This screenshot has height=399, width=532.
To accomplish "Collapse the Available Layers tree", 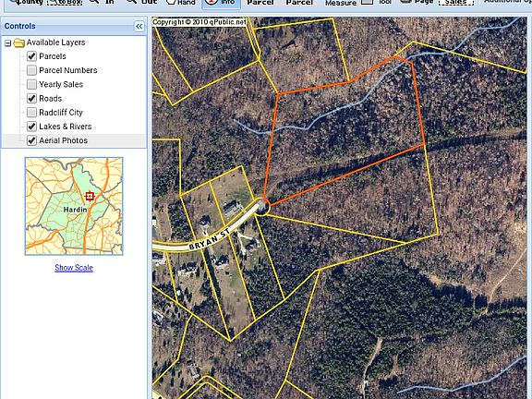I will [7, 43].
